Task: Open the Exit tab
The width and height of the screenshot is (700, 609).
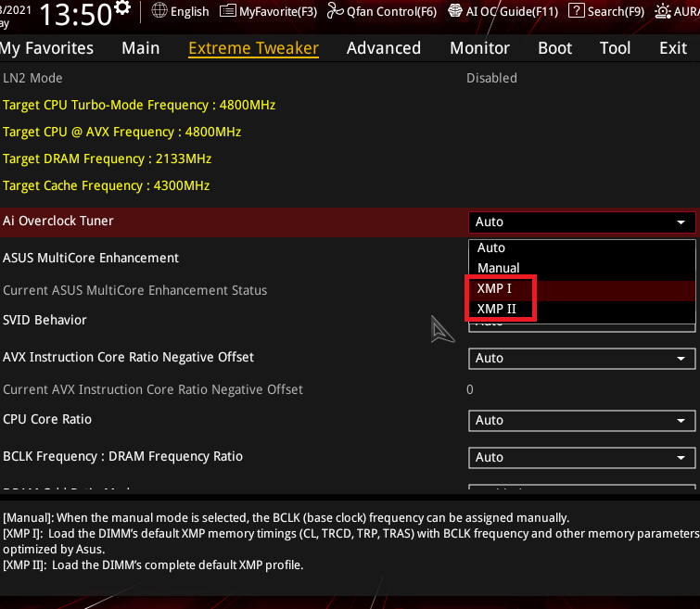Action: point(673,48)
